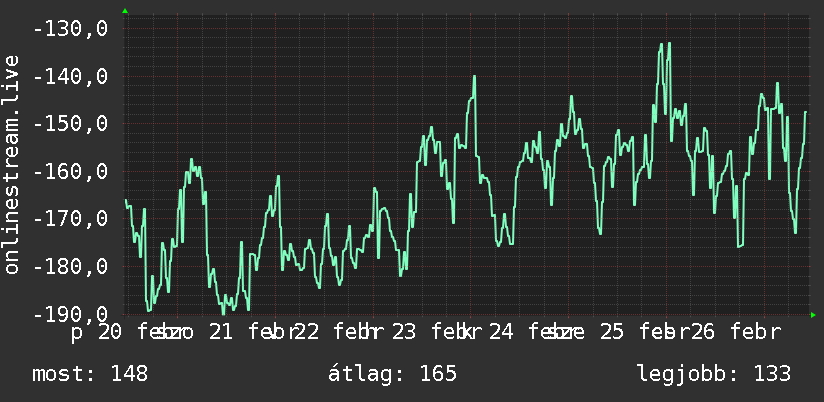Click the green arrow atop the y-axis
824x402 pixels.
125,11
